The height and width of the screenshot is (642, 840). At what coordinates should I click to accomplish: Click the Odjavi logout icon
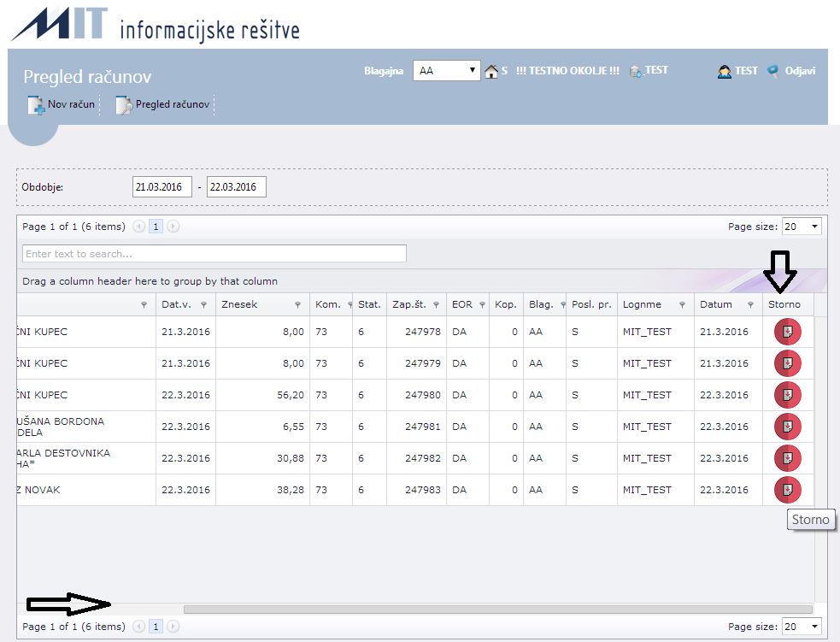772,71
